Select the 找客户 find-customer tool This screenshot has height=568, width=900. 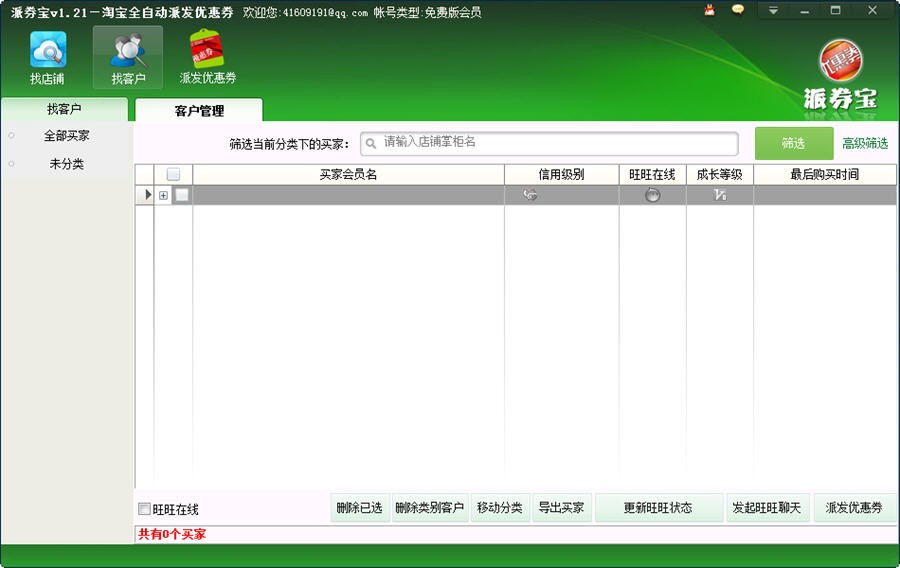click(x=128, y=58)
